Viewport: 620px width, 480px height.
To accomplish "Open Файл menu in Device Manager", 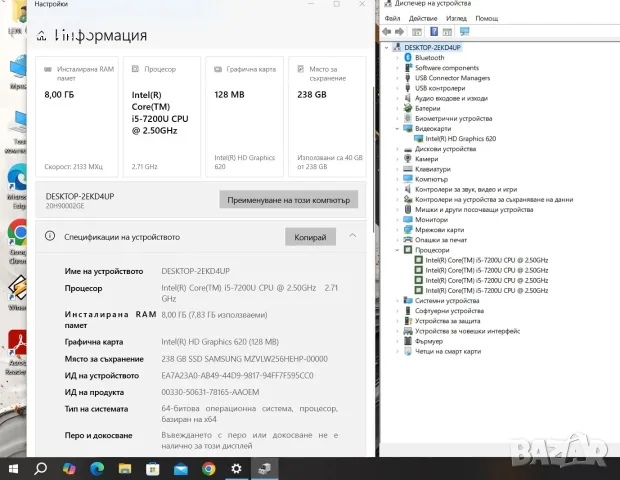I will [392, 18].
